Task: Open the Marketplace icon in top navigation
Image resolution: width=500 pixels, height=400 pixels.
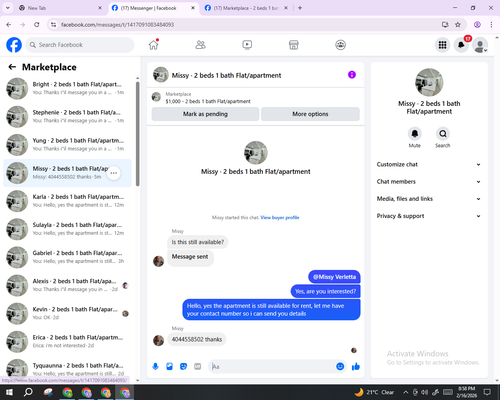Action: click(294, 45)
